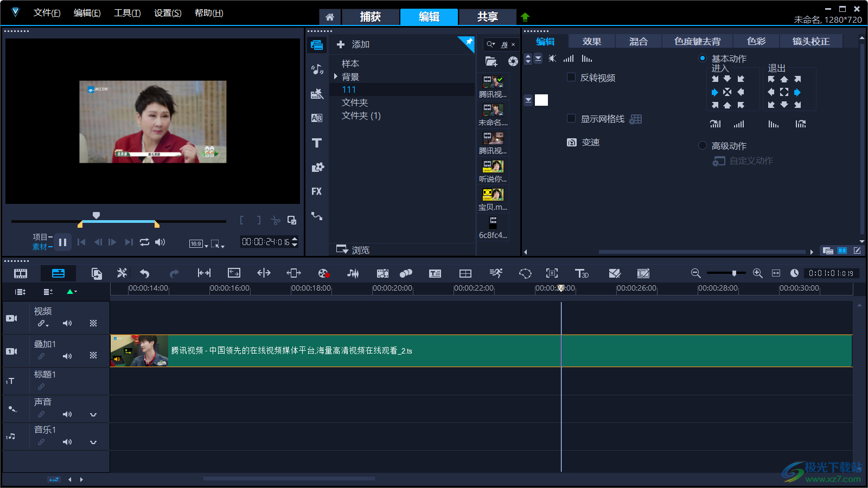This screenshot has width=868, height=488.
Task: Switch to storyboard view icon
Action: pos(21,273)
